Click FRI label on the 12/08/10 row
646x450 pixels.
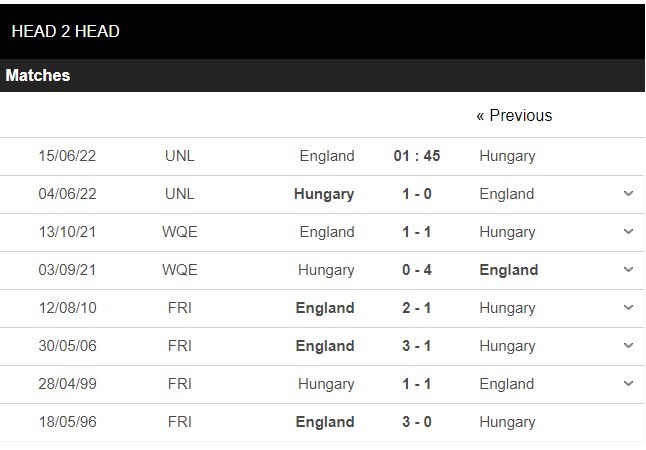(180, 308)
